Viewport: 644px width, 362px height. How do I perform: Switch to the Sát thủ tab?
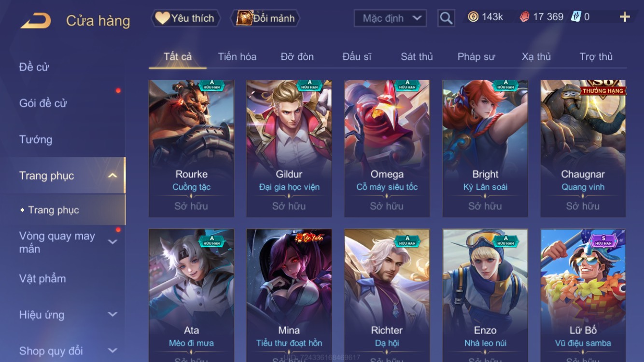pyautogui.click(x=417, y=56)
